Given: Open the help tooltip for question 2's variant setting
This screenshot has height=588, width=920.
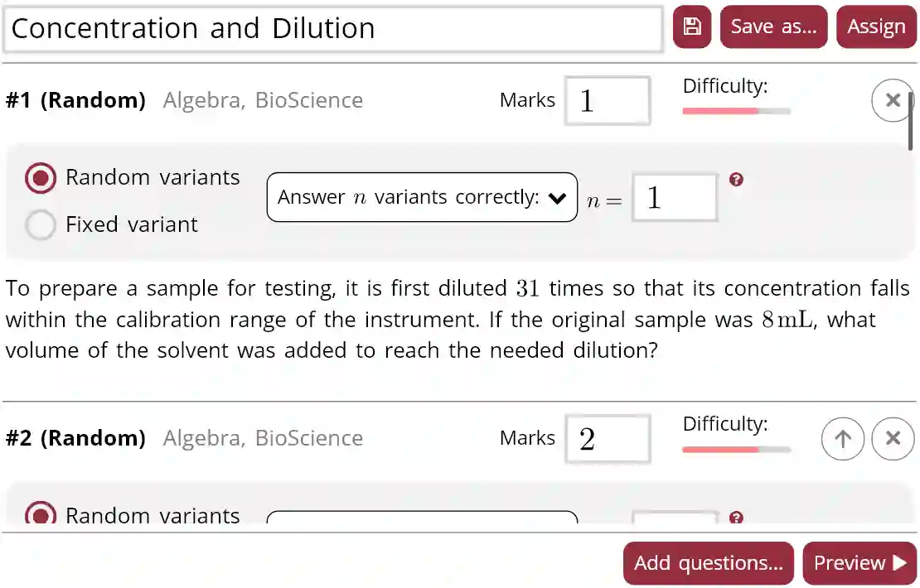Looking at the screenshot, I should [x=738, y=516].
